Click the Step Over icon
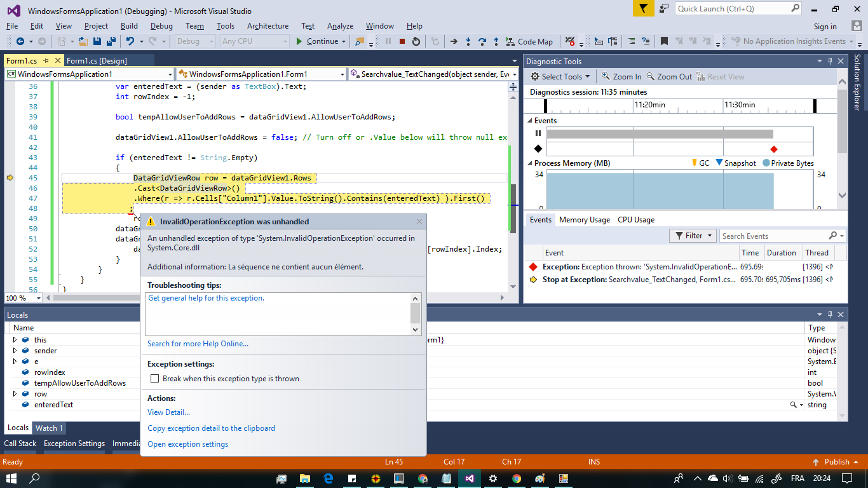Image resolution: width=868 pixels, height=488 pixels. click(482, 41)
